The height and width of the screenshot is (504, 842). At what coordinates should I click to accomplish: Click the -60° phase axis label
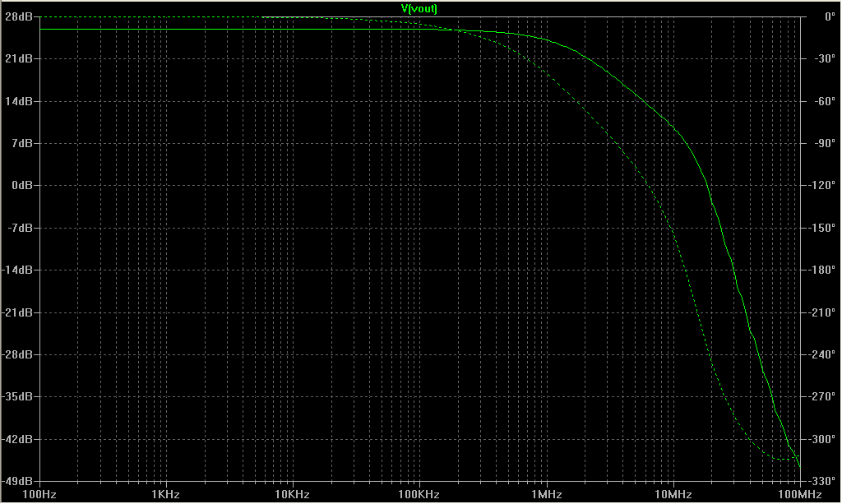tap(825, 101)
